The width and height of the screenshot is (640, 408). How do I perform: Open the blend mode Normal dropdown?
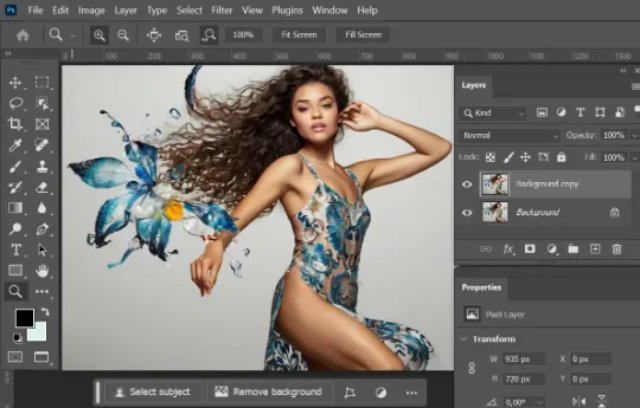[509, 135]
